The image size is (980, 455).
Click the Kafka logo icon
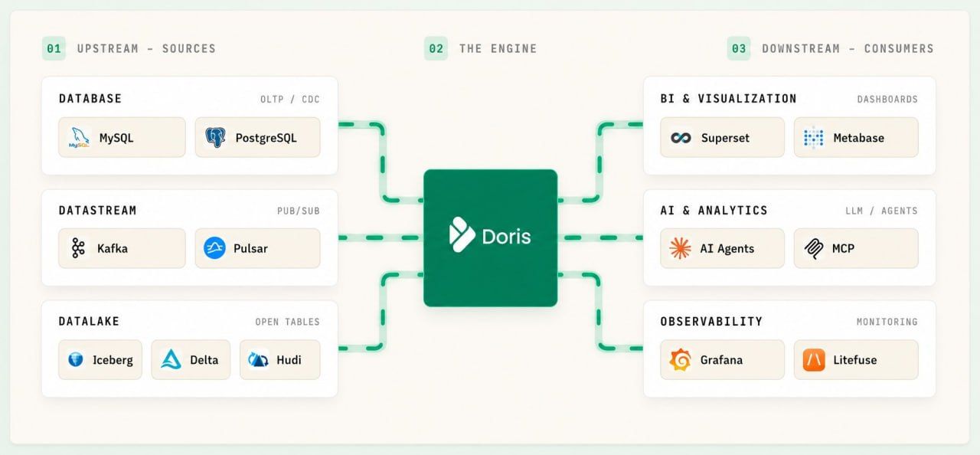[78, 248]
